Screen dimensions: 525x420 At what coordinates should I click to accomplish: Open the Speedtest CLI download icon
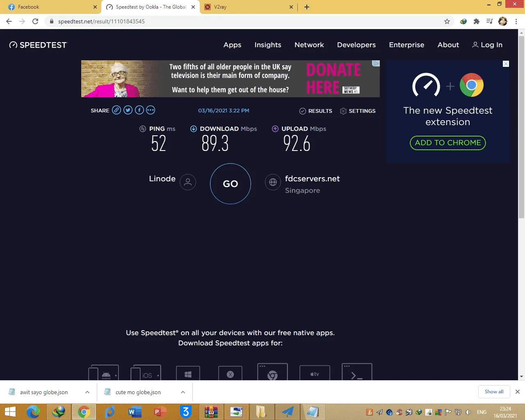coord(357,372)
